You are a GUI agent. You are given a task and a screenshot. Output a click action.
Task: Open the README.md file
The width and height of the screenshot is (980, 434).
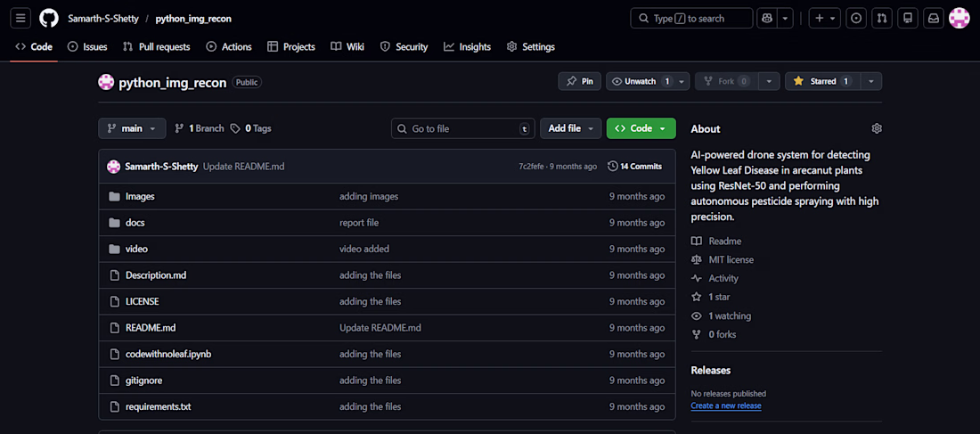(x=151, y=328)
